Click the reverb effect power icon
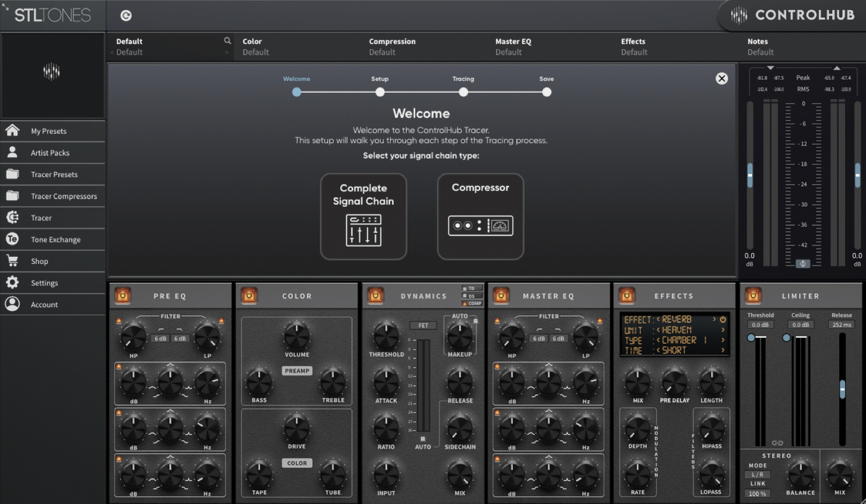866x504 pixels. coord(723,319)
